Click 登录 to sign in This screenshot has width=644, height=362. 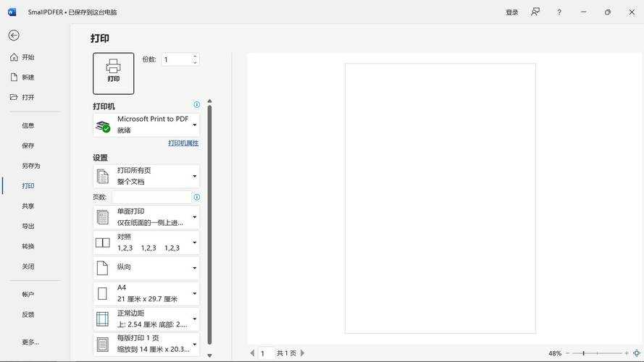[511, 12]
